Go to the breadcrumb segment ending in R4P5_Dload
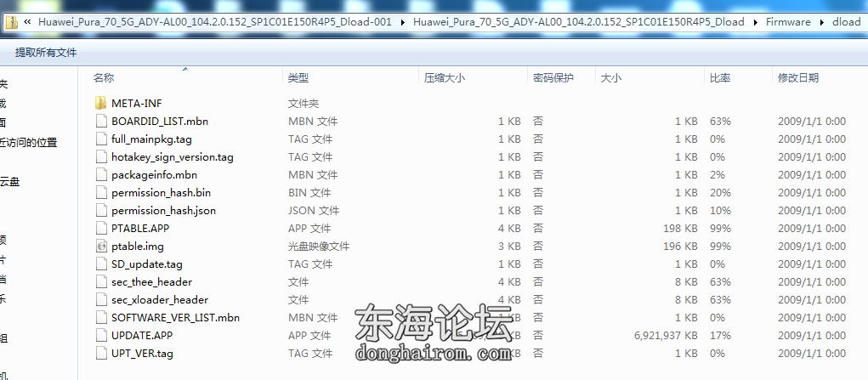This screenshot has width=868, height=380. point(578,22)
